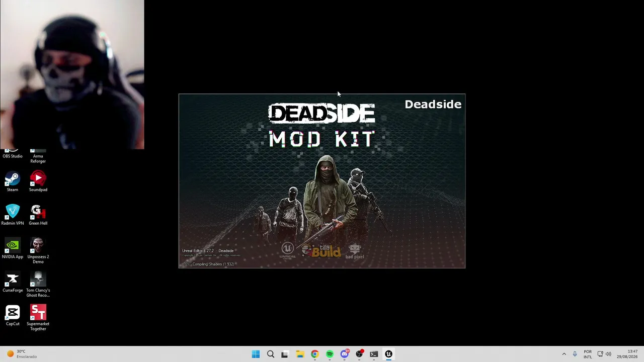Select the Unpossess 2 Demo icon
The height and width of the screenshot is (362, 644).
[38, 251]
